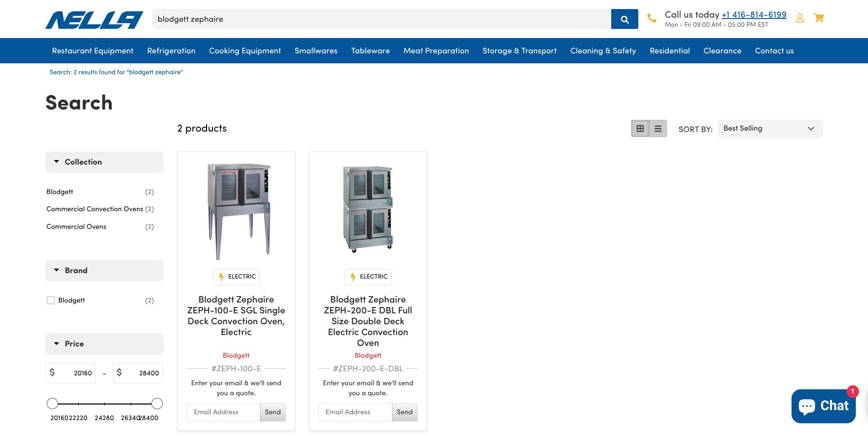Click the SKU #ZEPH-100-E text
Viewport: 868px width, 435px height.
click(x=236, y=369)
